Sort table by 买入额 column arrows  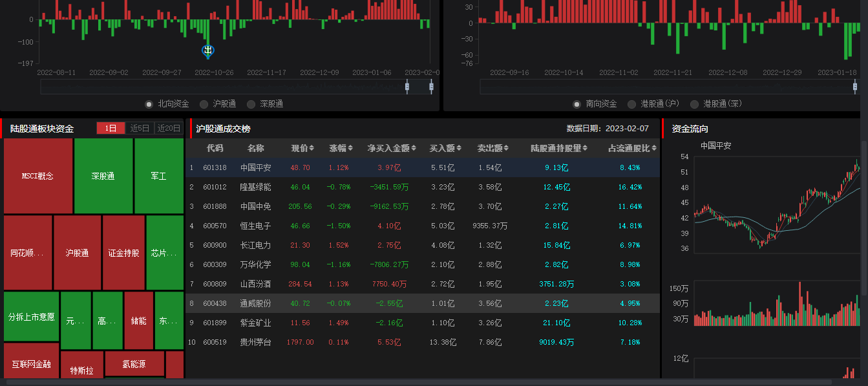[x=458, y=148]
